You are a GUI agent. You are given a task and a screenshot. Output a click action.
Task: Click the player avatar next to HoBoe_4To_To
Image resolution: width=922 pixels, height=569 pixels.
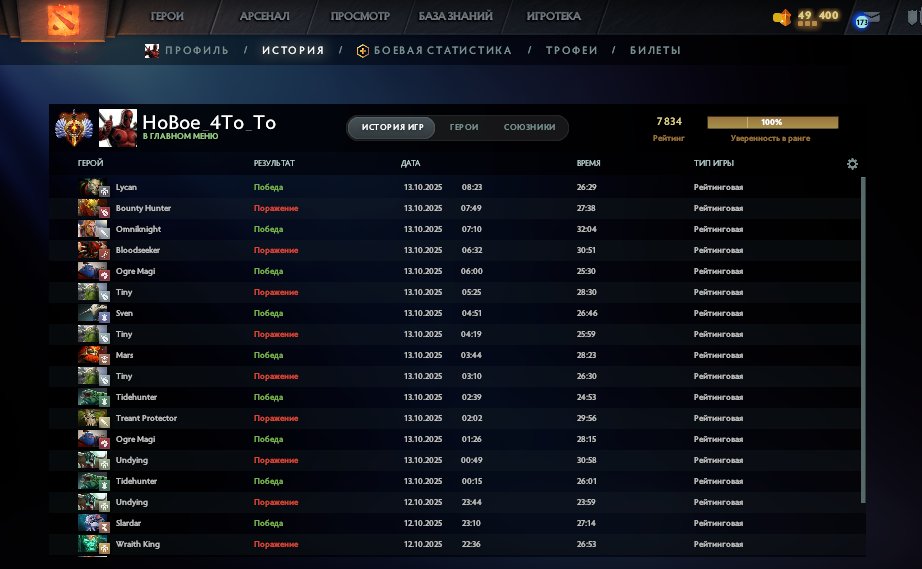[117, 127]
